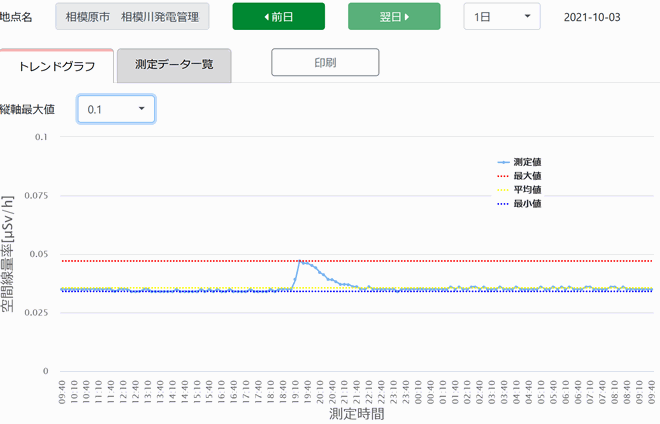Click the y-axis label 0.025
This screenshot has height=424, width=660.
click(36, 312)
